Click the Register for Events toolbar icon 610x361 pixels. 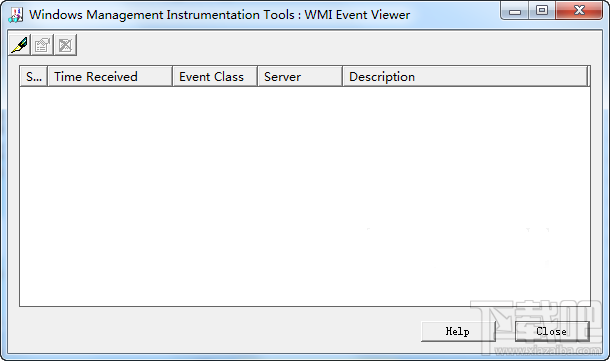(19, 45)
